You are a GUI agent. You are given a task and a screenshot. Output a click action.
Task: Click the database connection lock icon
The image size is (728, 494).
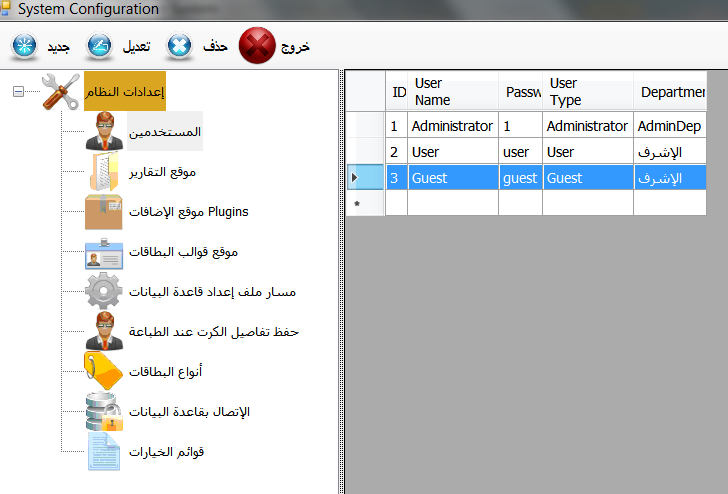pyautogui.click(x=104, y=412)
